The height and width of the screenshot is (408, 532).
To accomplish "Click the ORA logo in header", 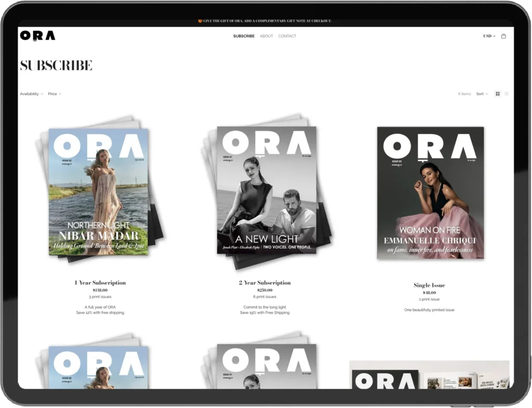I will coord(37,36).
